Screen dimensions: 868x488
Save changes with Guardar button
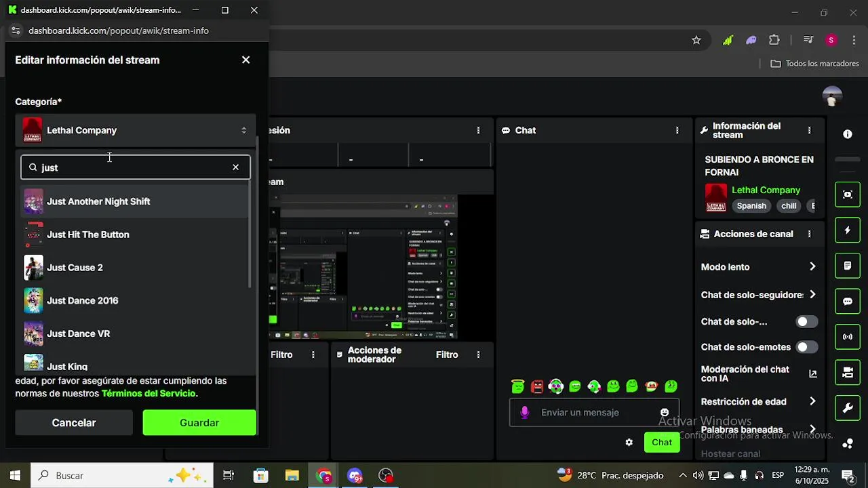[199, 423]
